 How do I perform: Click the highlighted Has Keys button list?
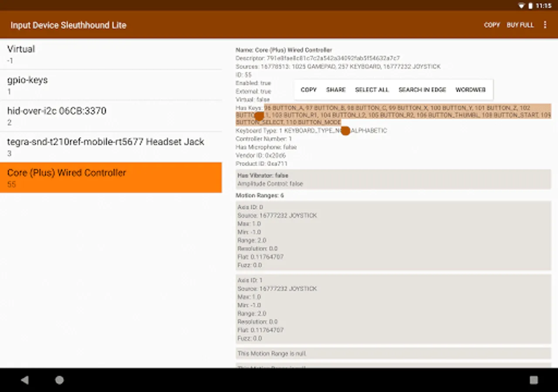393,115
